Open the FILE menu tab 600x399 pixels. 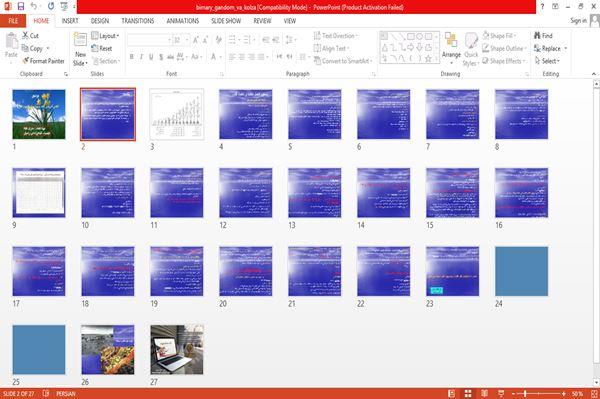pyautogui.click(x=13, y=21)
